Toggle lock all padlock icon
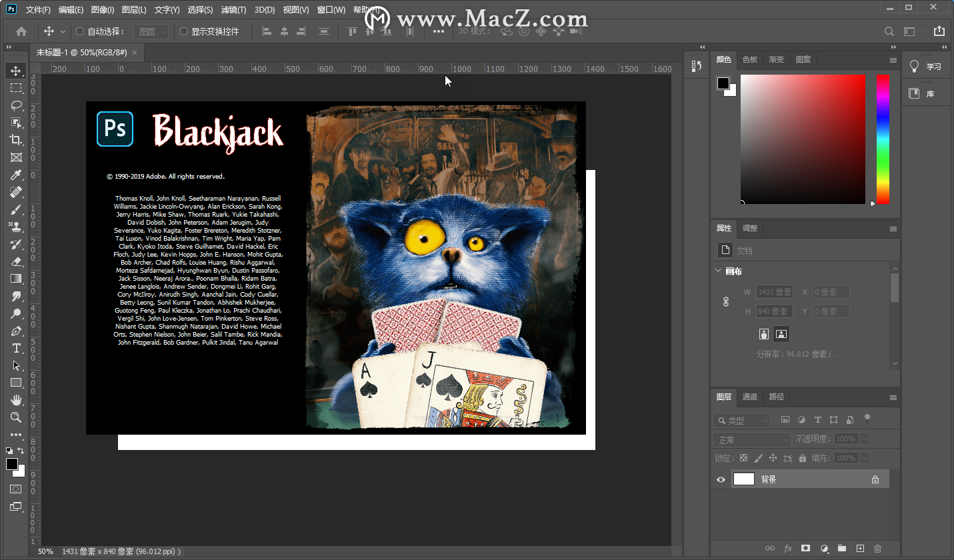This screenshot has width=954, height=560. click(803, 458)
